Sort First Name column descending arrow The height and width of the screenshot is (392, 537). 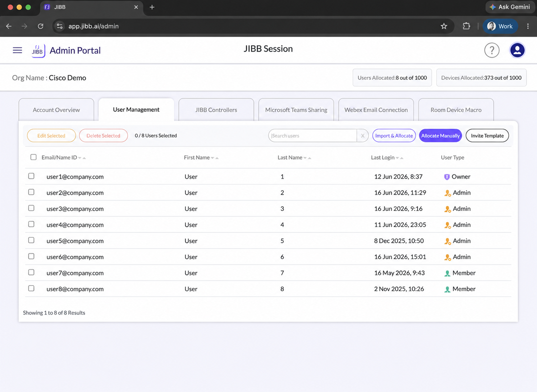pos(213,158)
